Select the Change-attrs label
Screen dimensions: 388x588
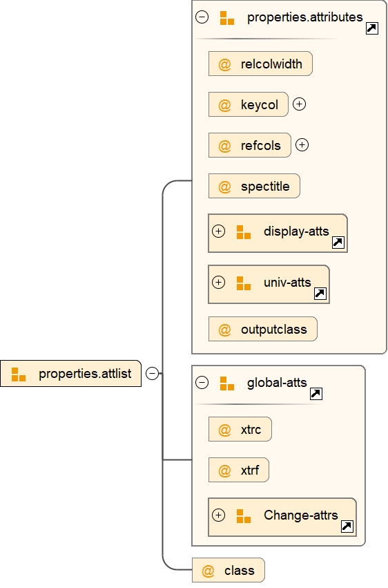(301, 515)
